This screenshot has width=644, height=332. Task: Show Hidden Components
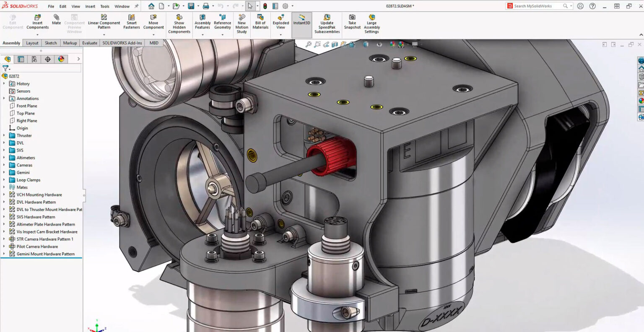(x=179, y=24)
